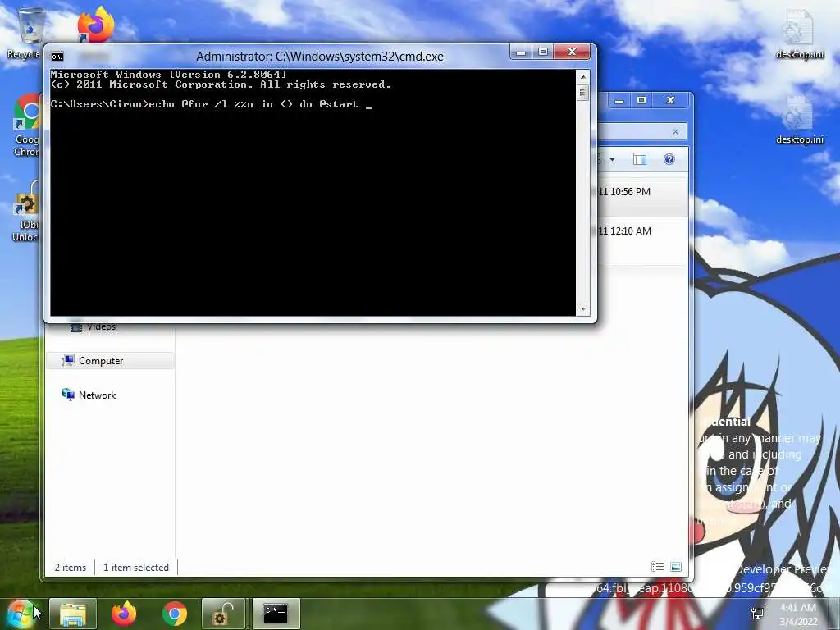
Task: Click the cmd vertical scrollbar thumb
Action: [x=583, y=93]
